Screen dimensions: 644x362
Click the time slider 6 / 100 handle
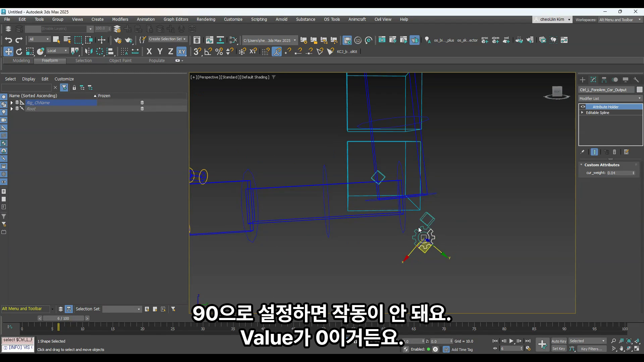pyautogui.click(x=63, y=318)
